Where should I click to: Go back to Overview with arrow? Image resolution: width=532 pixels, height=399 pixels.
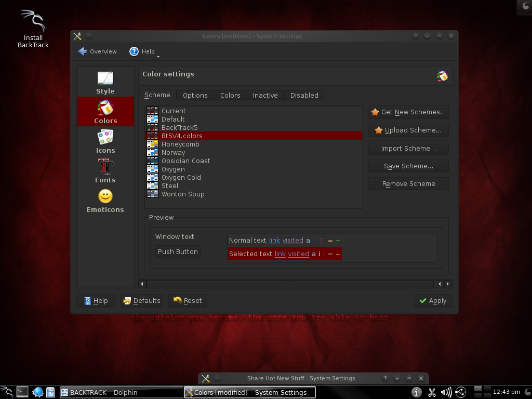point(97,51)
